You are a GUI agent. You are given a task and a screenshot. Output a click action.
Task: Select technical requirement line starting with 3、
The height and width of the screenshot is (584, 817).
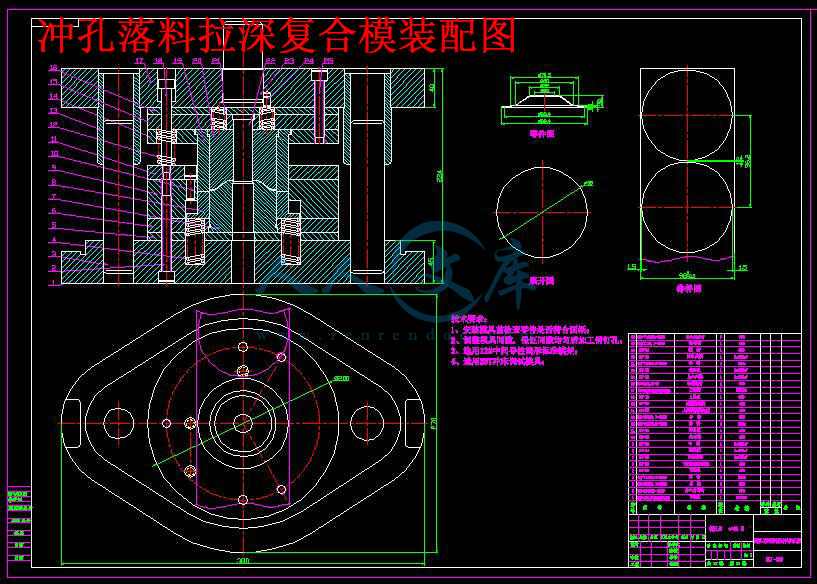coord(515,351)
